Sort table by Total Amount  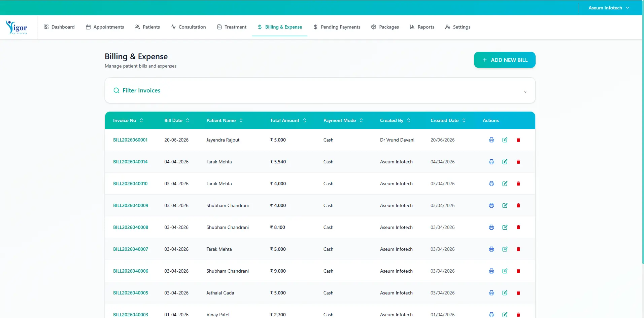point(288,120)
